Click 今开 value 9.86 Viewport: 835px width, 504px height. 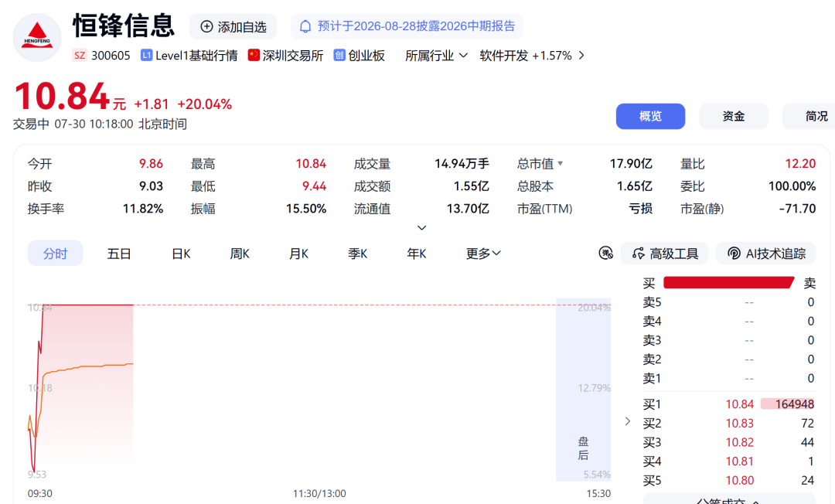click(152, 163)
